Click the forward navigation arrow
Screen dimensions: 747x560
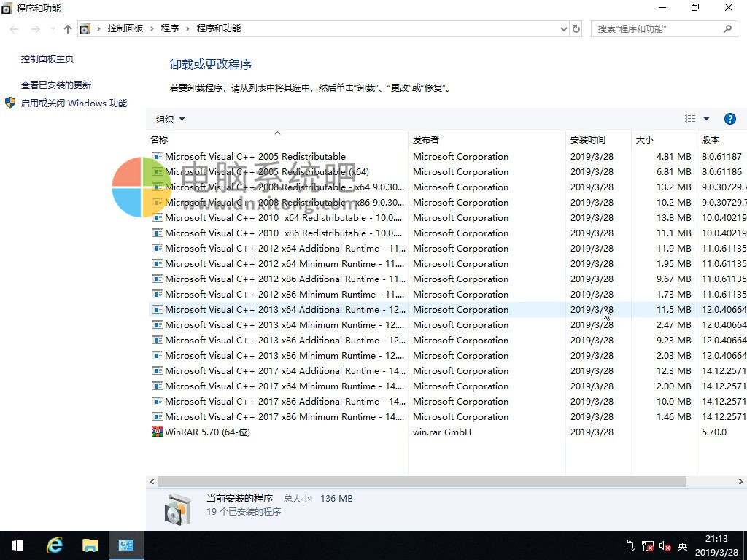click(x=36, y=29)
